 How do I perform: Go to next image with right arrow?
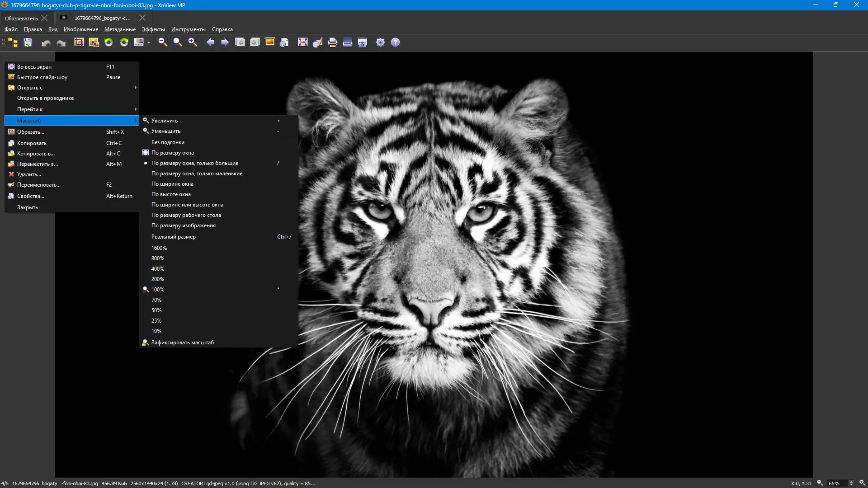click(x=225, y=42)
